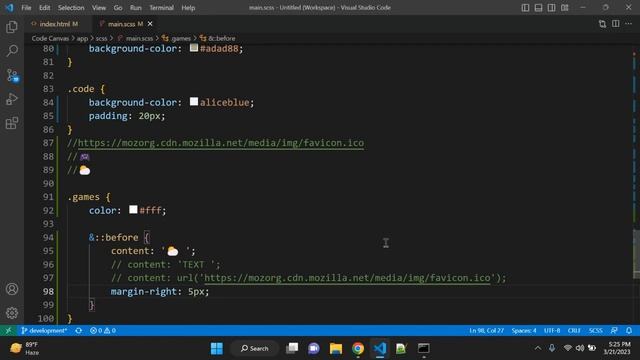640x360 pixels.
Task: Synchronize changes with the sync icon
Action: click(79, 330)
